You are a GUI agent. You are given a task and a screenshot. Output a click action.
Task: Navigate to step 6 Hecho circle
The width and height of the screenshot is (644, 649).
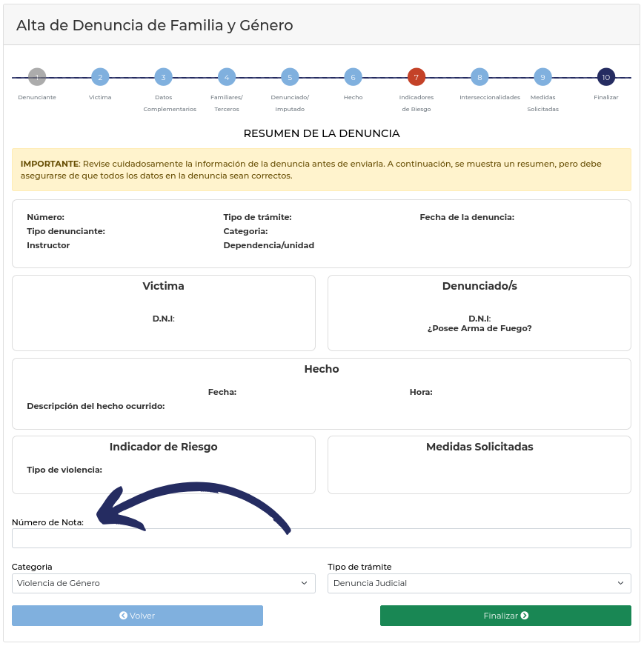click(353, 77)
